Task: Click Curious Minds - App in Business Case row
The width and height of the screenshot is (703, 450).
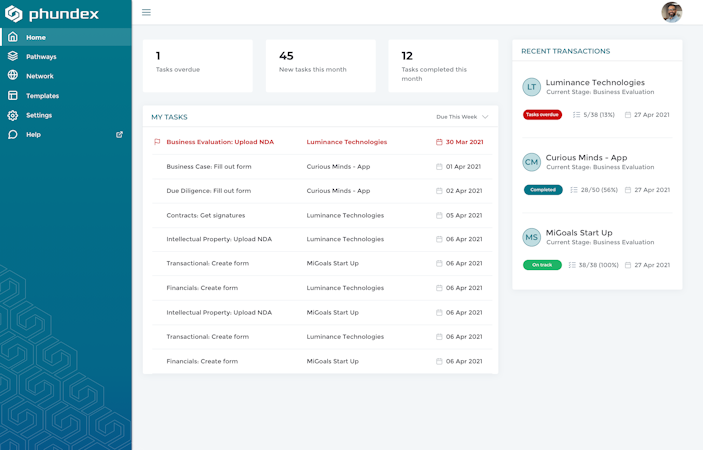Action: [338, 166]
